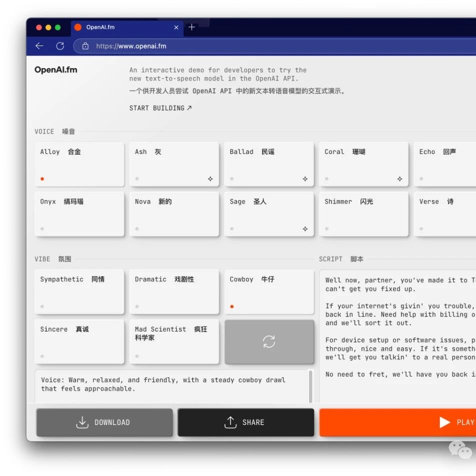The height and width of the screenshot is (476, 476).
Task: Open a new browser tab with plus icon
Action: coord(191,27)
